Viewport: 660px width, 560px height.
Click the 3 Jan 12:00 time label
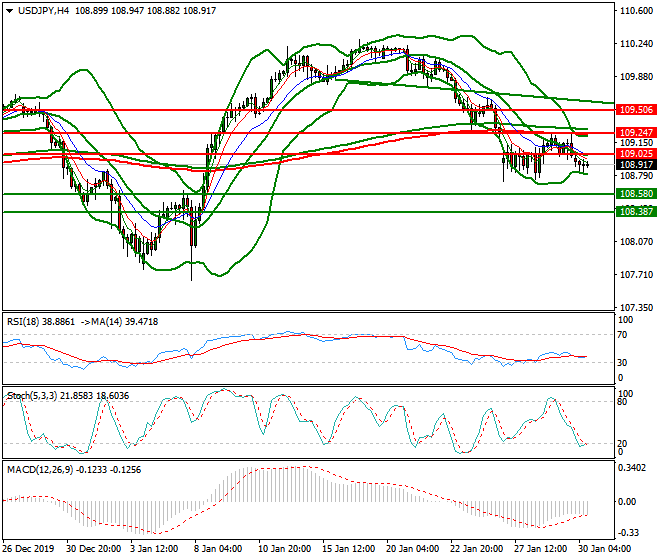pyautogui.click(x=154, y=549)
